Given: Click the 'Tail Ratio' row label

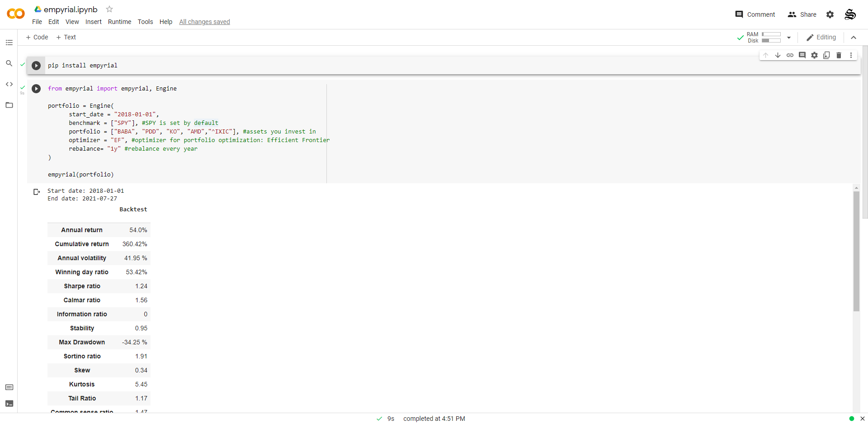Looking at the screenshot, I should pyautogui.click(x=82, y=398).
